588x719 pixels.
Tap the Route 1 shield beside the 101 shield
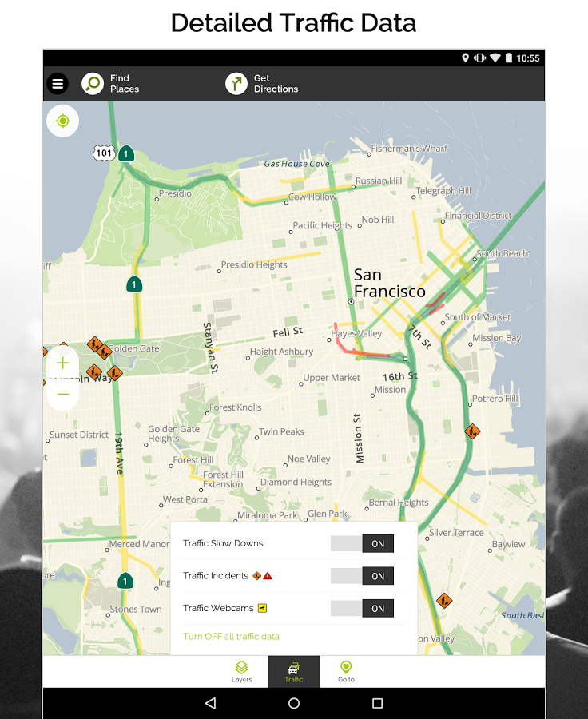[x=126, y=153]
